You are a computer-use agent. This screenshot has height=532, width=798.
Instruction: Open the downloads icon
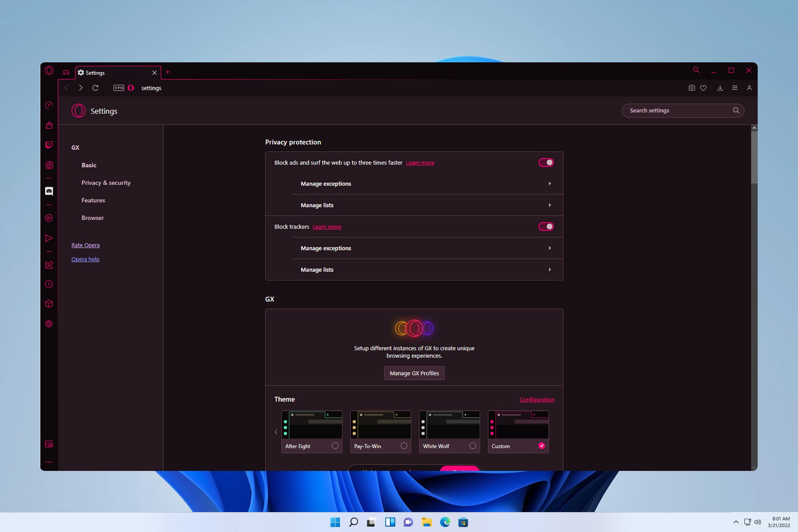(x=720, y=88)
